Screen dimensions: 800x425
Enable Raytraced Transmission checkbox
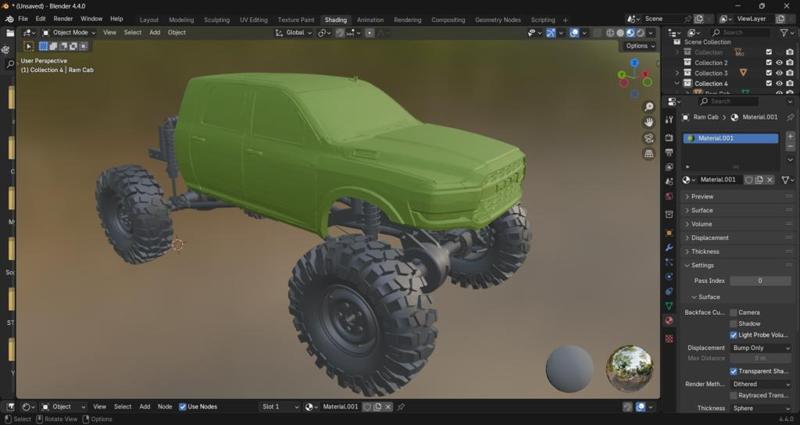733,395
